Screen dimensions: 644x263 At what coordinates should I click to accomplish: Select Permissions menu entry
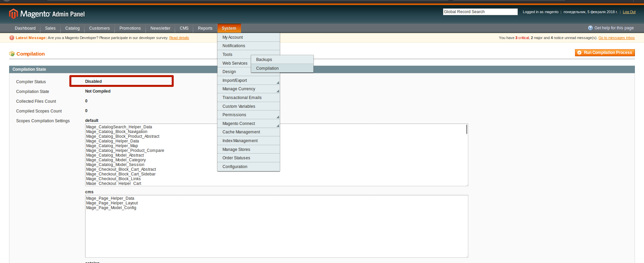tap(248, 115)
